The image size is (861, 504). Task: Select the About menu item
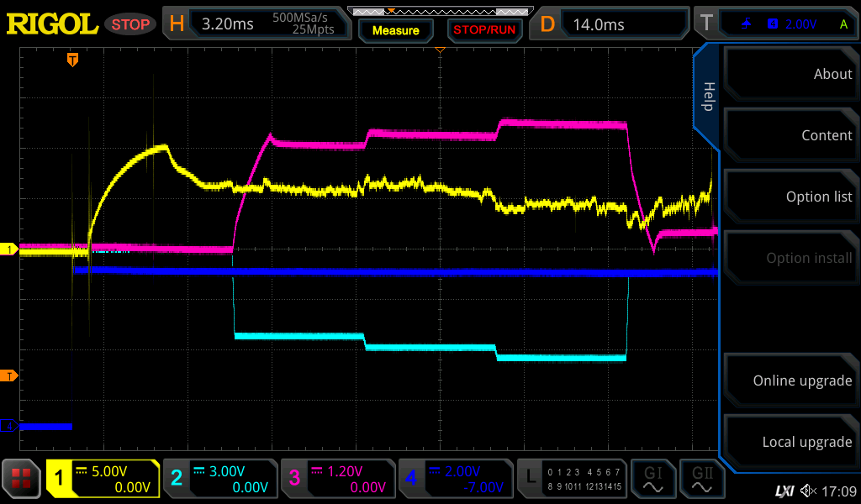click(x=790, y=74)
